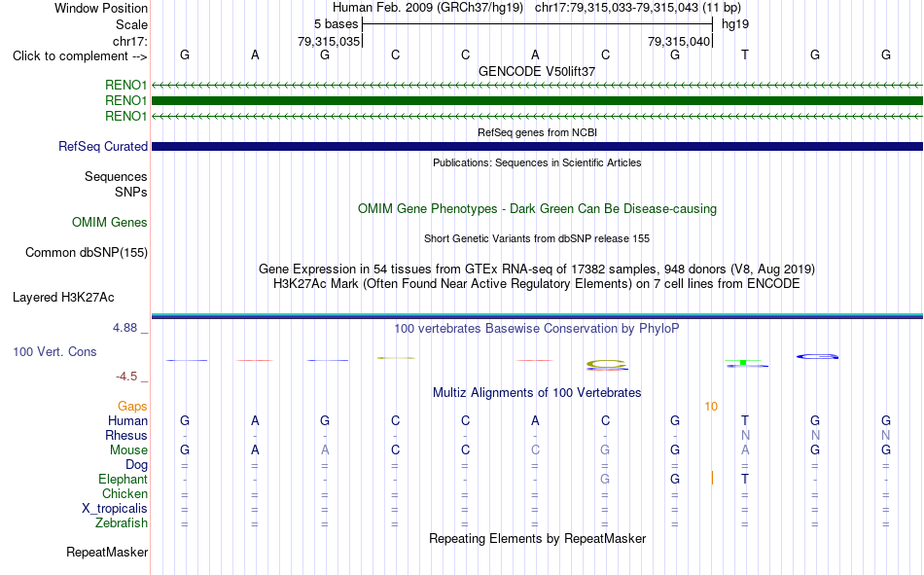Click the 'Click to complement -->' label

80,56
